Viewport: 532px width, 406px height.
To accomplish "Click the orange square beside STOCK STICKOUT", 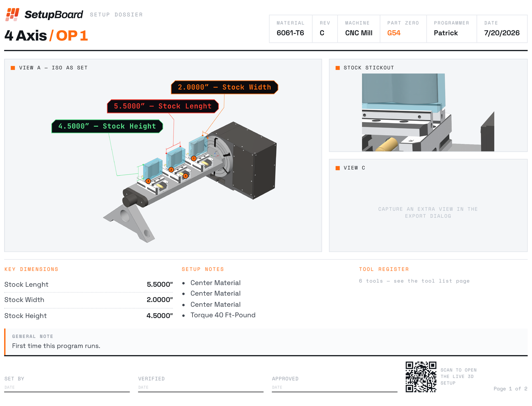I will (x=338, y=68).
